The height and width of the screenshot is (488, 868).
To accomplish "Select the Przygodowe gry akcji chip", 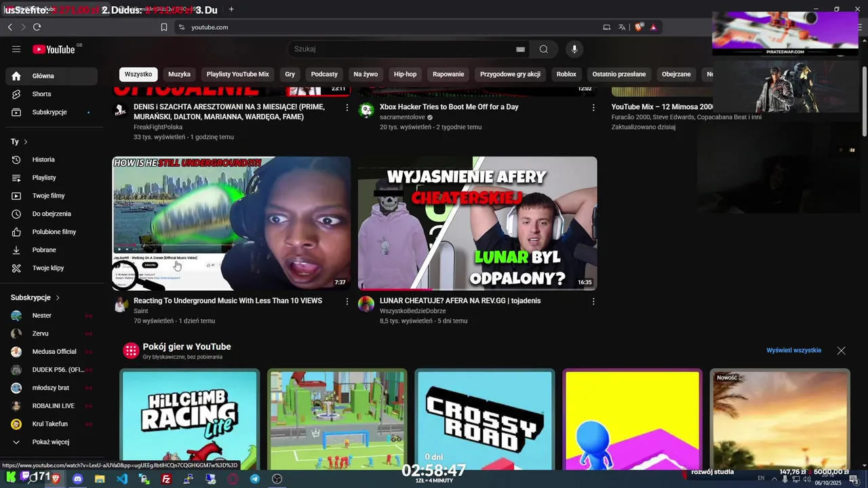I will point(511,74).
